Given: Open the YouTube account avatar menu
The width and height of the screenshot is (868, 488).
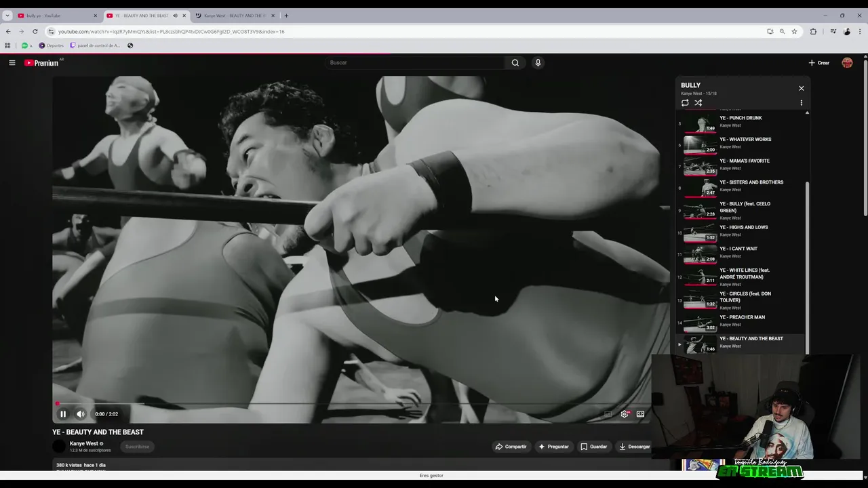Looking at the screenshot, I should pos(847,62).
